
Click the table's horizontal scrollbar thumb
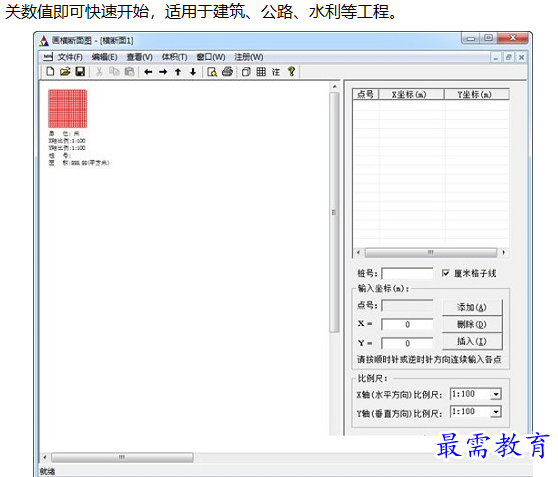pyautogui.click(x=431, y=252)
